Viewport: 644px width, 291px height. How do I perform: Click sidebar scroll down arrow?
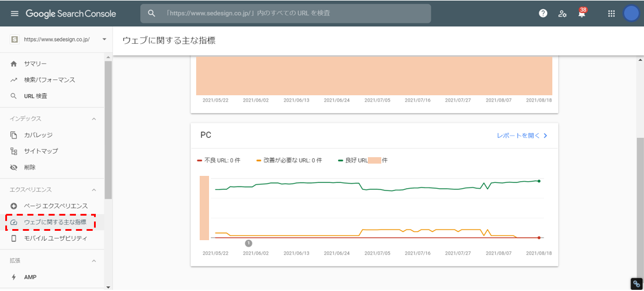tap(108, 287)
